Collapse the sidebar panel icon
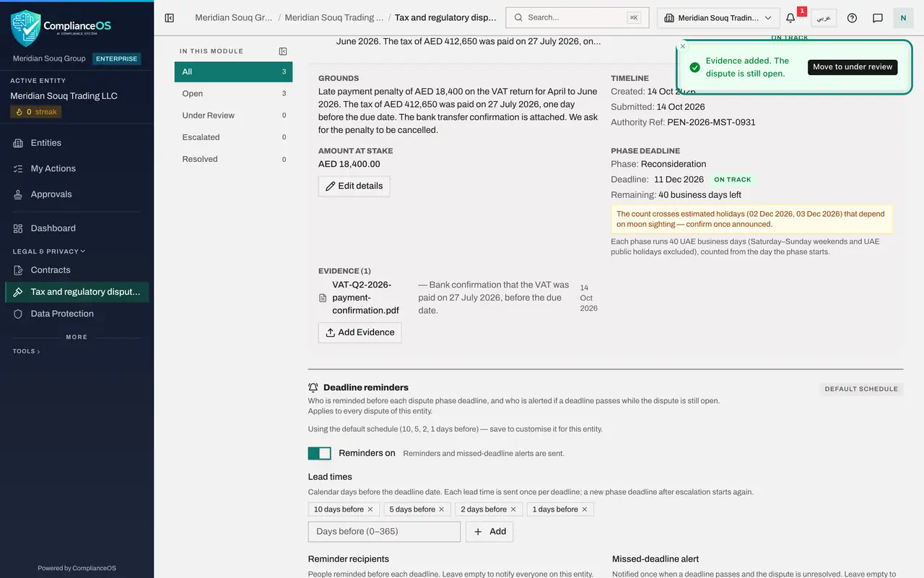The image size is (924, 578). 170,18
